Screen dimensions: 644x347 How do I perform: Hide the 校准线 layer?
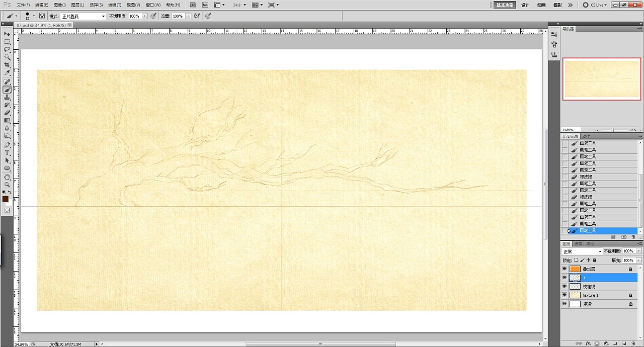click(565, 286)
